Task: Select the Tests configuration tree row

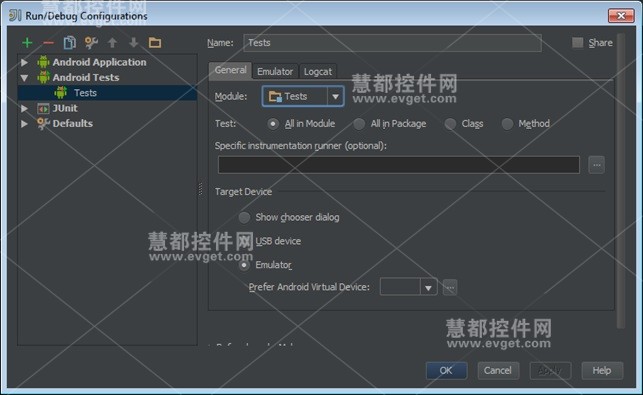Action: pyautogui.click(x=107, y=93)
